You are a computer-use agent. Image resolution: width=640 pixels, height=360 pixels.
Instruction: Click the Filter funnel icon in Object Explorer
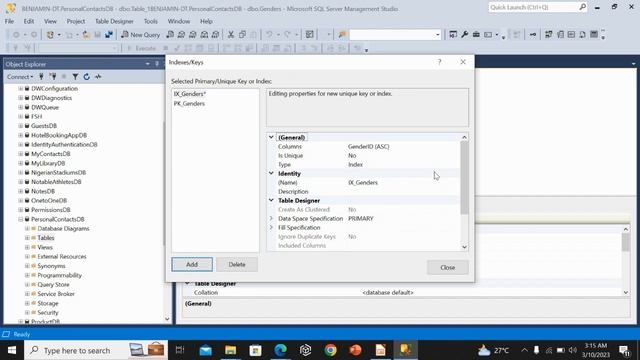click(75, 76)
